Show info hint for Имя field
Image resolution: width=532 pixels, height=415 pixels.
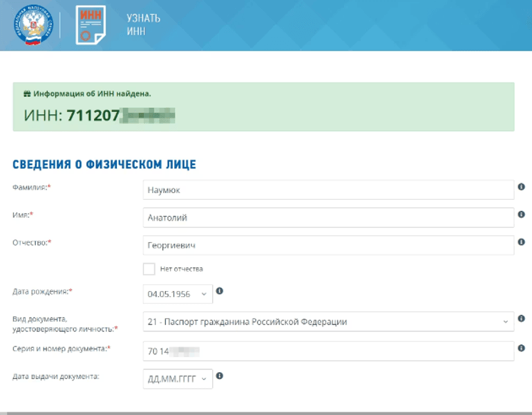pyautogui.click(x=521, y=214)
